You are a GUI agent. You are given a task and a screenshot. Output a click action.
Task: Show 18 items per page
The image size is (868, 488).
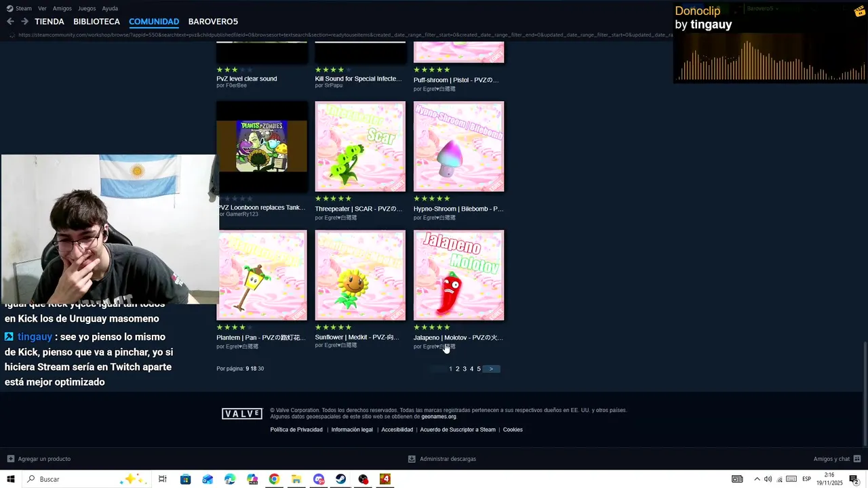pos(254,369)
